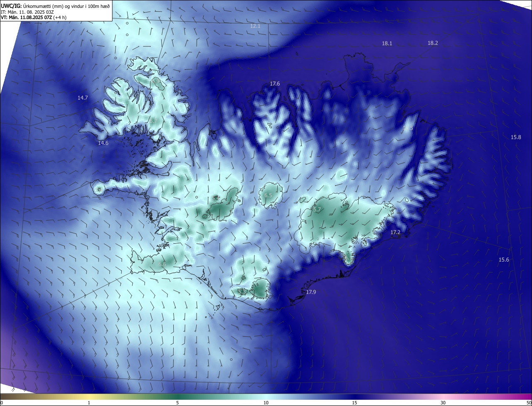Click the 17.2 value label on map
Image resolution: width=532 pixels, height=406 pixels.
click(395, 232)
